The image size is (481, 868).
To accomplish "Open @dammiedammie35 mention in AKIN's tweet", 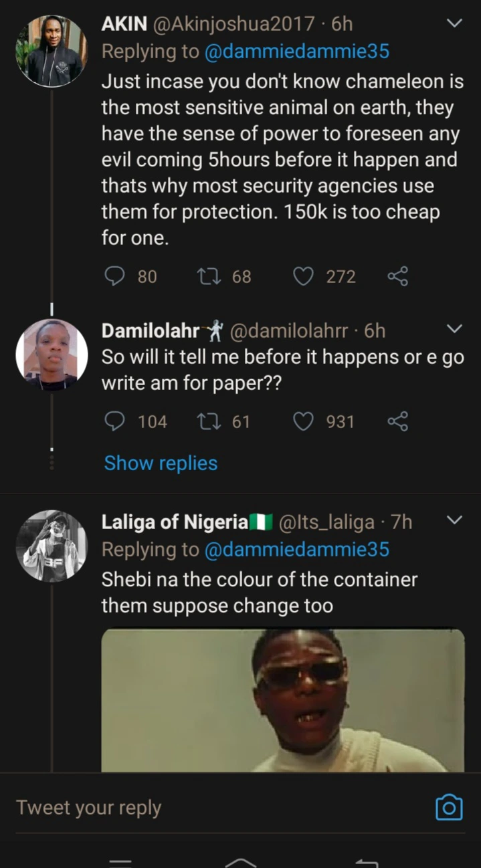I will pos(296,51).
